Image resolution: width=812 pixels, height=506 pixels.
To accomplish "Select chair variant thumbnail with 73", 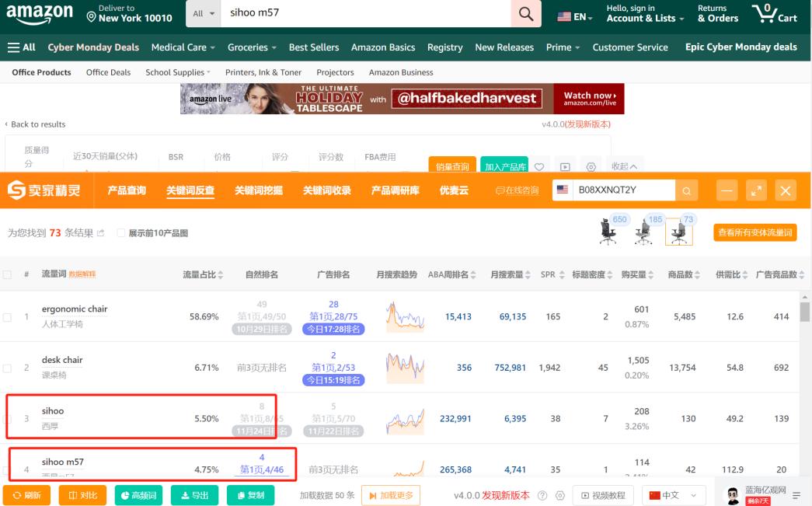I will pos(679,232).
